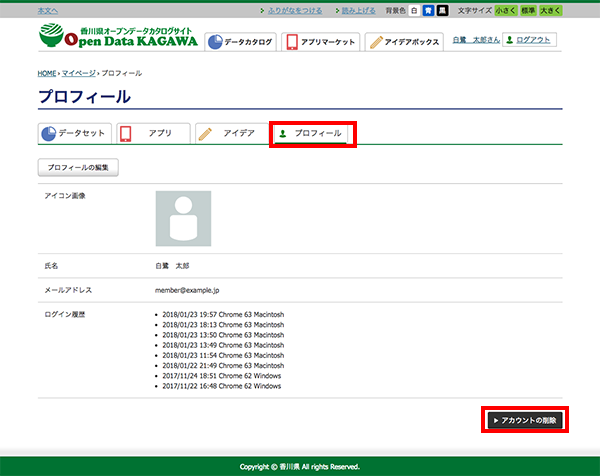Switch to the データセット tab
The height and width of the screenshot is (476, 600).
click(x=73, y=133)
